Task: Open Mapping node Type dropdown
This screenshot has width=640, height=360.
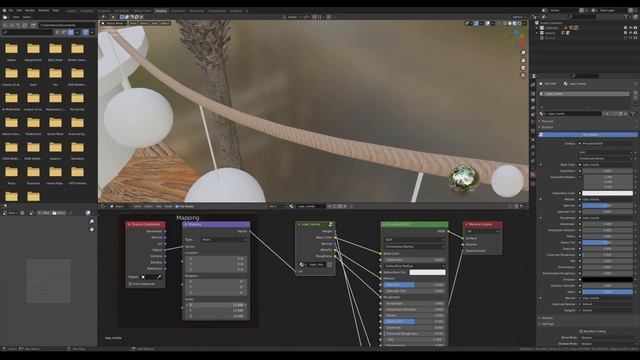Action: pyautogui.click(x=224, y=240)
